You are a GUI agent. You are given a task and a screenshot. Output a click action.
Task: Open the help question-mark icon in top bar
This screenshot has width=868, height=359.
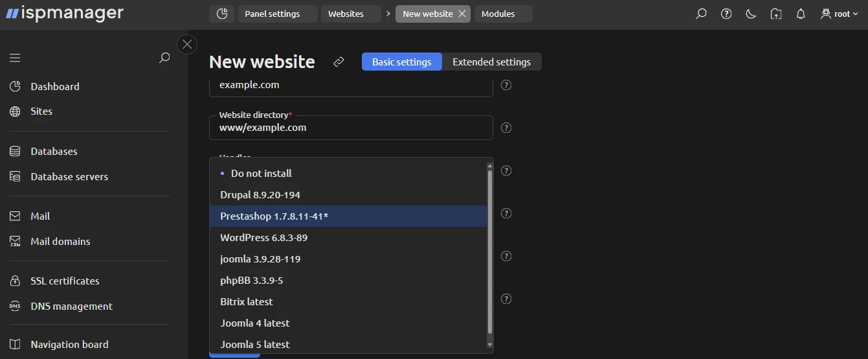[x=726, y=14]
